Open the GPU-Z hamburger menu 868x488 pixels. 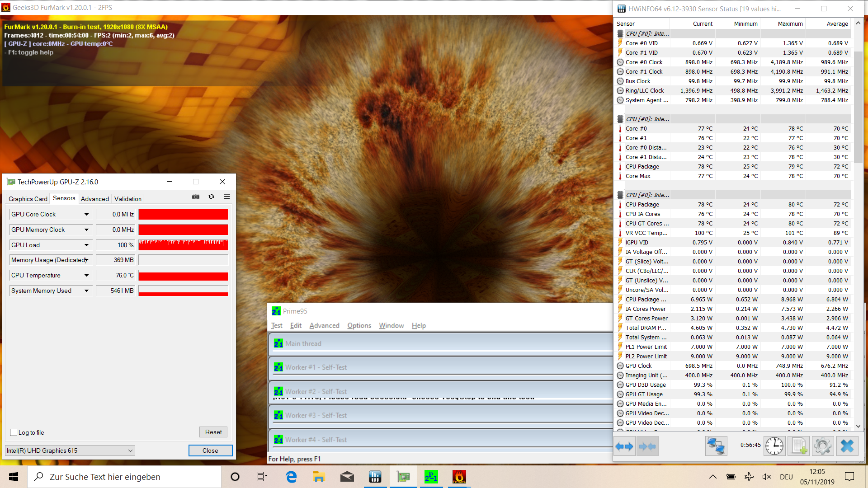[x=226, y=197]
